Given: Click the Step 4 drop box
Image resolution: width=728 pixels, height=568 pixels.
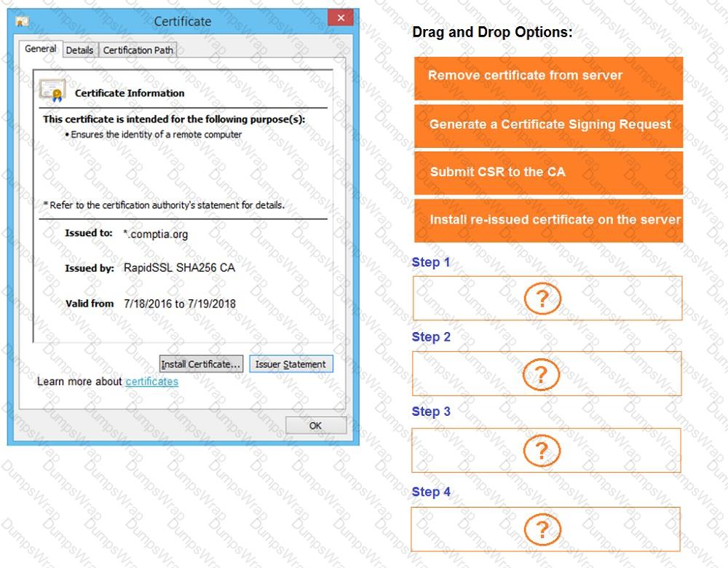Looking at the screenshot, I should [545, 529].
